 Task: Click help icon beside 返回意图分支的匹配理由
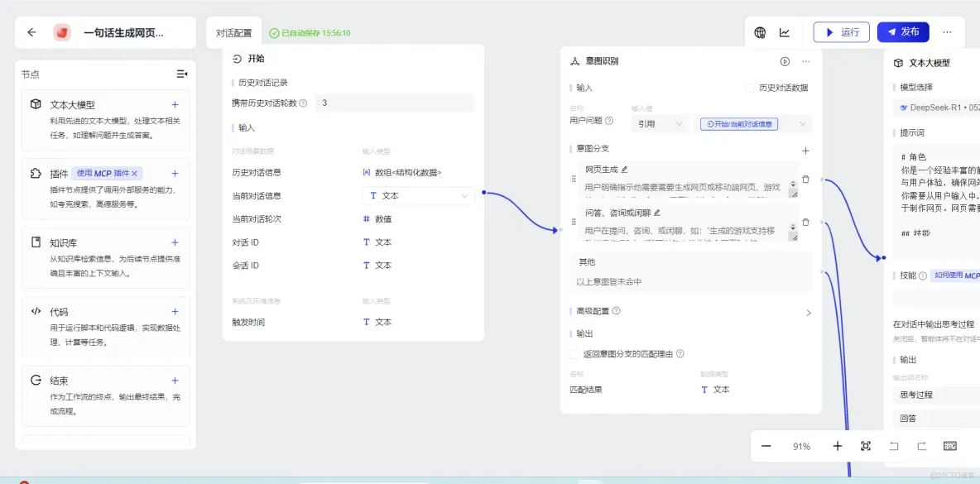680,353
